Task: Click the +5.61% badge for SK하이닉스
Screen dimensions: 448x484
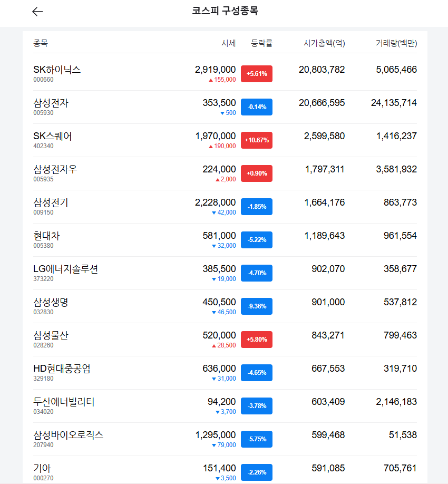Action: point(257,74)
